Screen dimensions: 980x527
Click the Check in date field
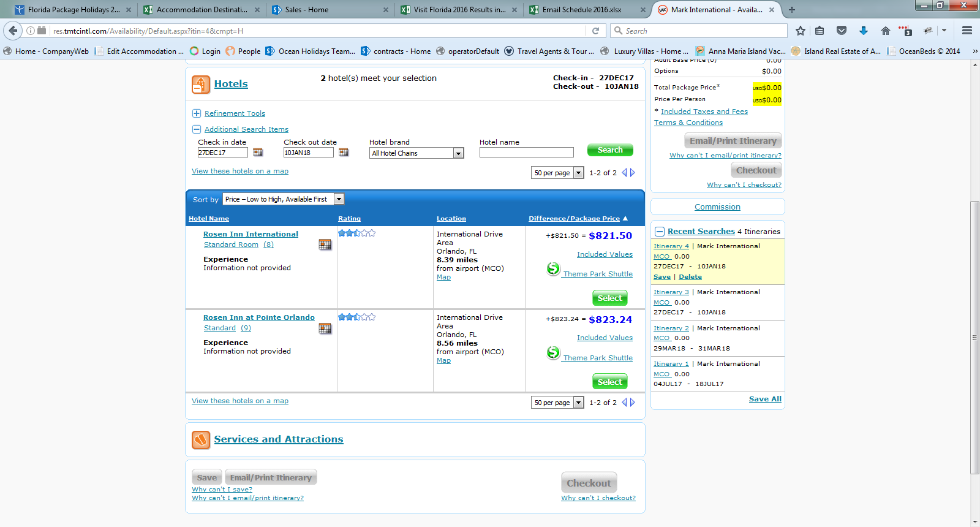coord(222,153)
